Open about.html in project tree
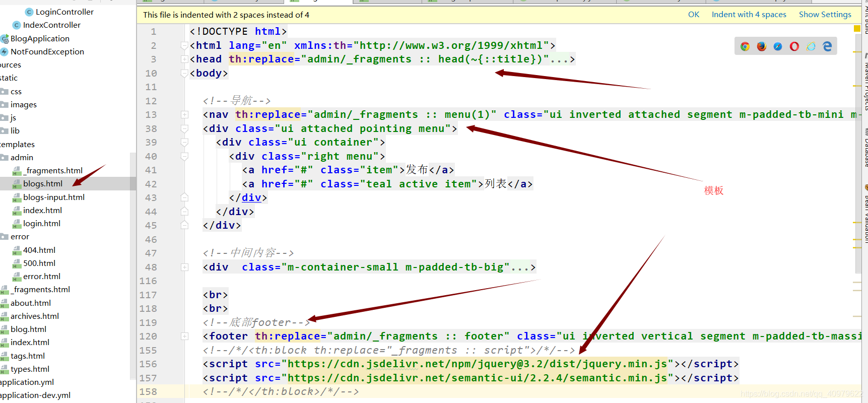The image size is (868, 403). click(31, 303)
